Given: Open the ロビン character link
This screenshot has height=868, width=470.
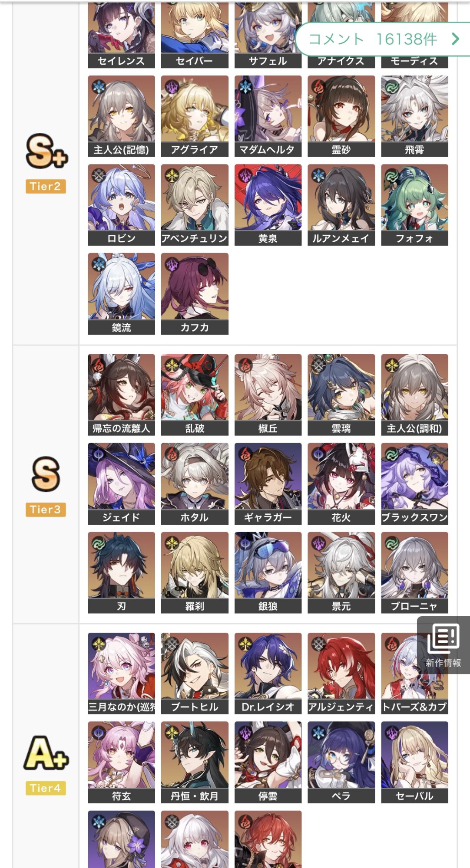Looking at the screenshot, I should pos(121,205).
